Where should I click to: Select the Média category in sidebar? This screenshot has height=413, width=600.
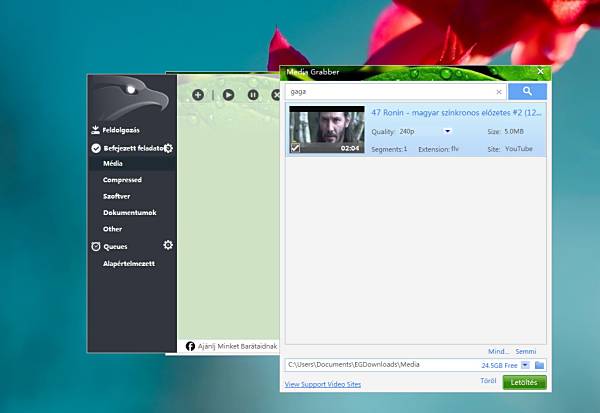(115, 164)
